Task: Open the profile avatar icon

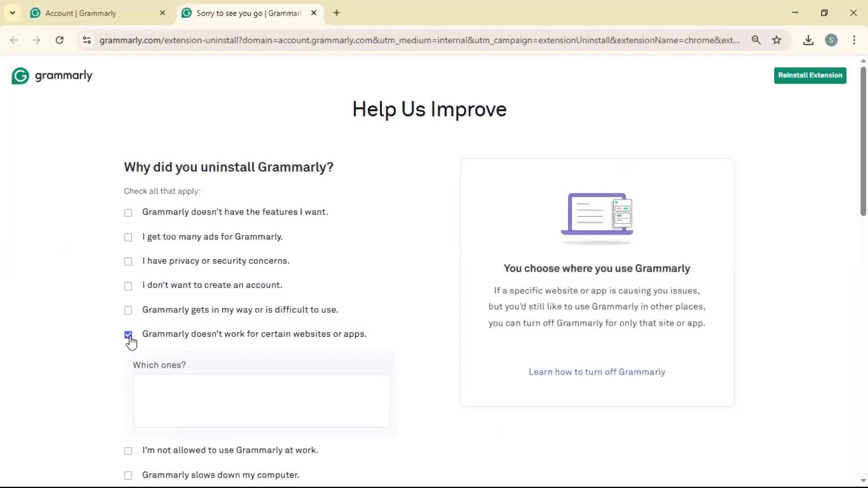Action: coord(831,40)
